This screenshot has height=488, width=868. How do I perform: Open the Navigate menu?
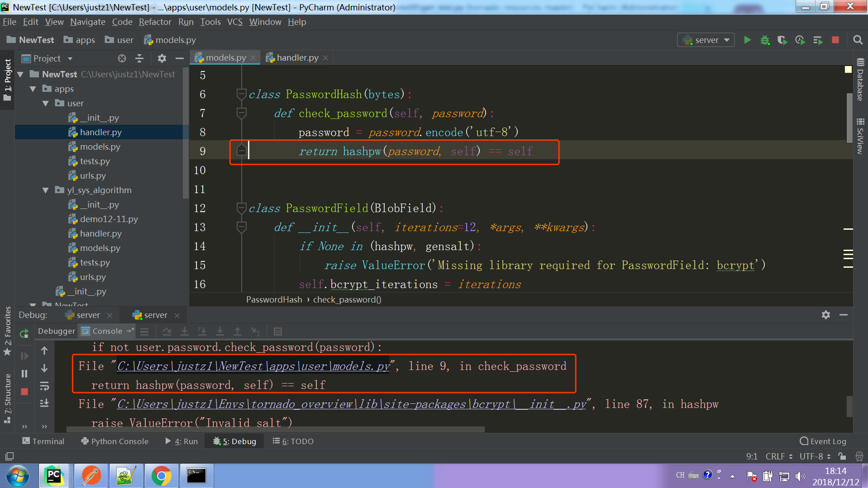coord(88,22)
